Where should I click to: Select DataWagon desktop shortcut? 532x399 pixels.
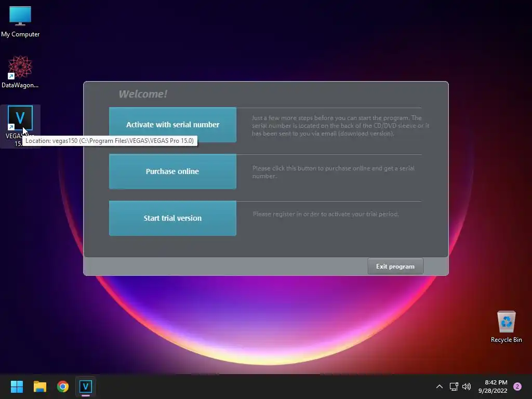[20, 72]
